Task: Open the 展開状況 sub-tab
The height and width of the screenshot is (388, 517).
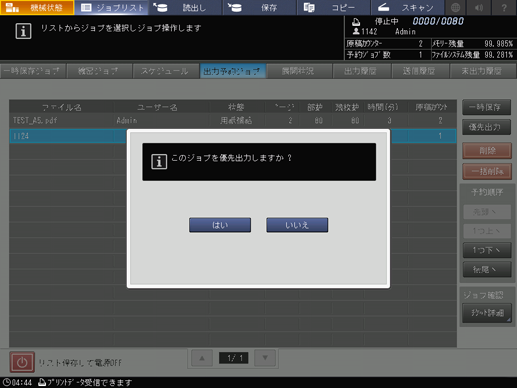Action: [299, 71]
